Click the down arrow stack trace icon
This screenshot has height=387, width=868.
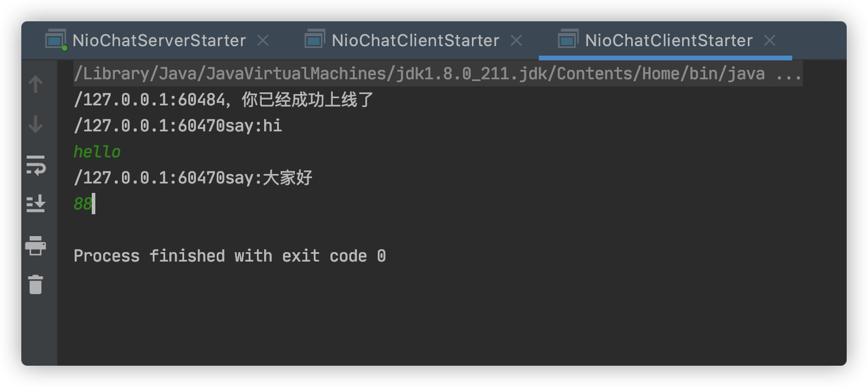coord(36,124)
